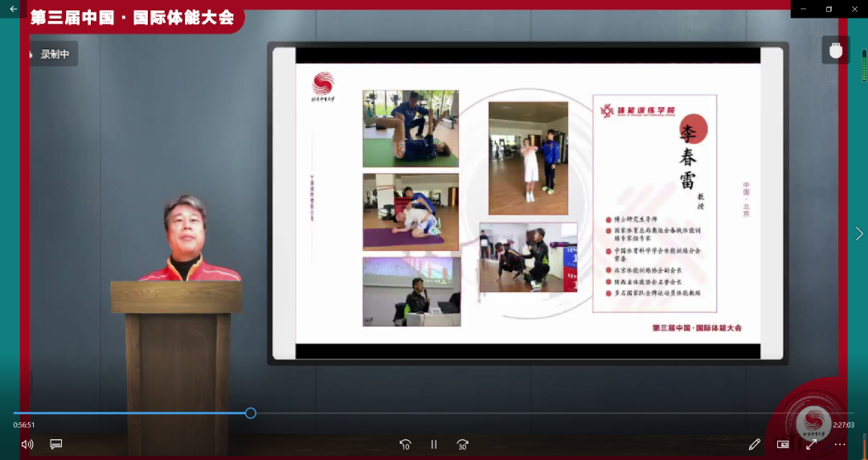The height and width of the screenshot is (460, 868).
Task: Click the 录制中 recording indicator
Action: [x=53, y=54]
